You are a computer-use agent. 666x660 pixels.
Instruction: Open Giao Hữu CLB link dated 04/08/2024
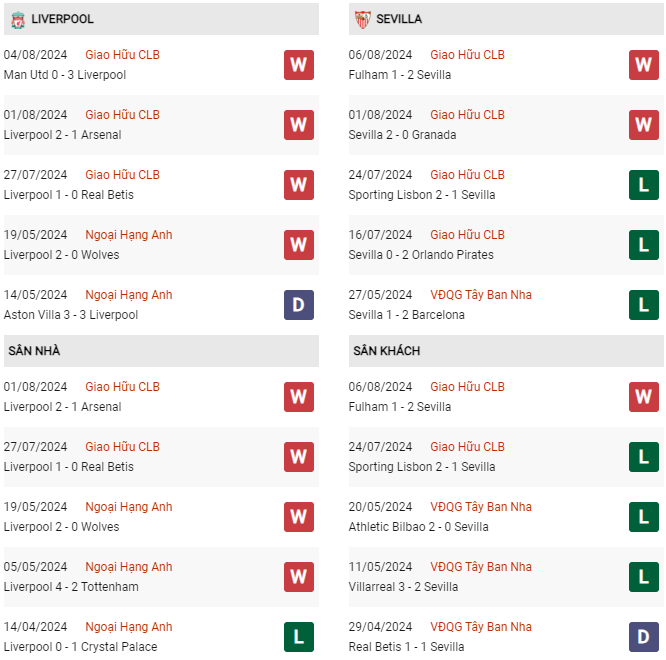[x=122, y=55]
